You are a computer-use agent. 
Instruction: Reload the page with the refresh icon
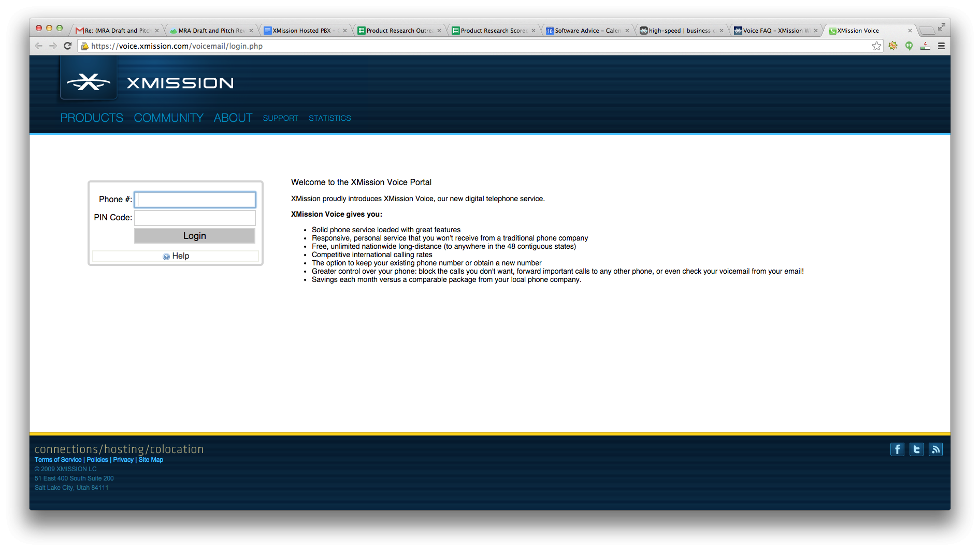[x=67, y=46]
